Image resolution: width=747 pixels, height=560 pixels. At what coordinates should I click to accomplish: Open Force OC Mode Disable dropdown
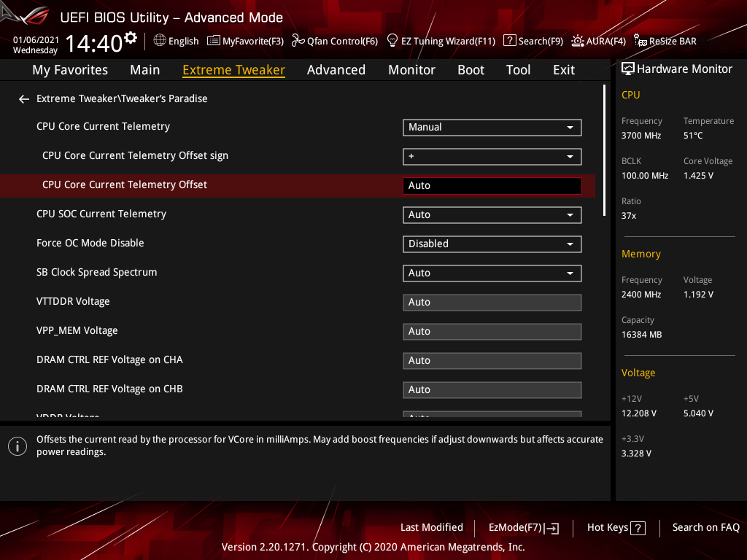[x=492, y=244]
